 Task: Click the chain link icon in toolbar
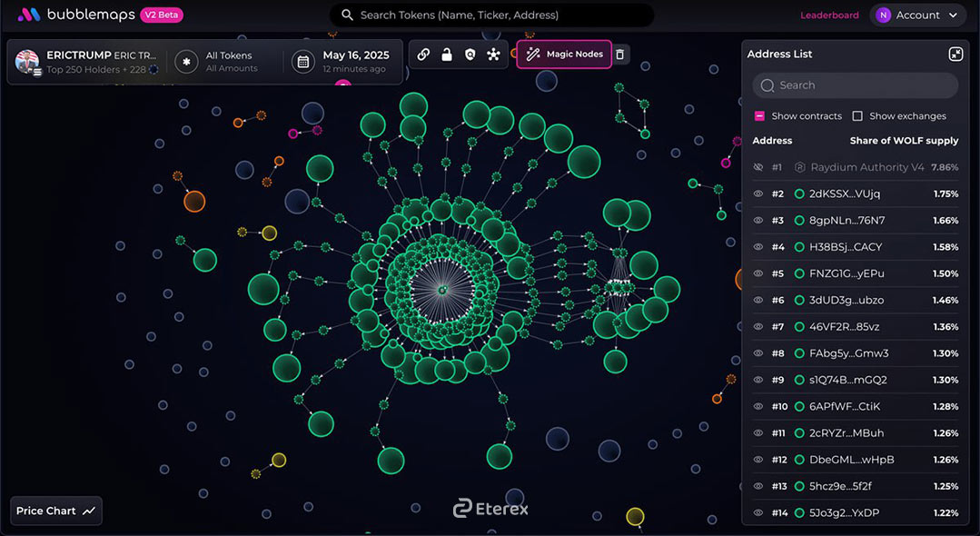(423, 55)
